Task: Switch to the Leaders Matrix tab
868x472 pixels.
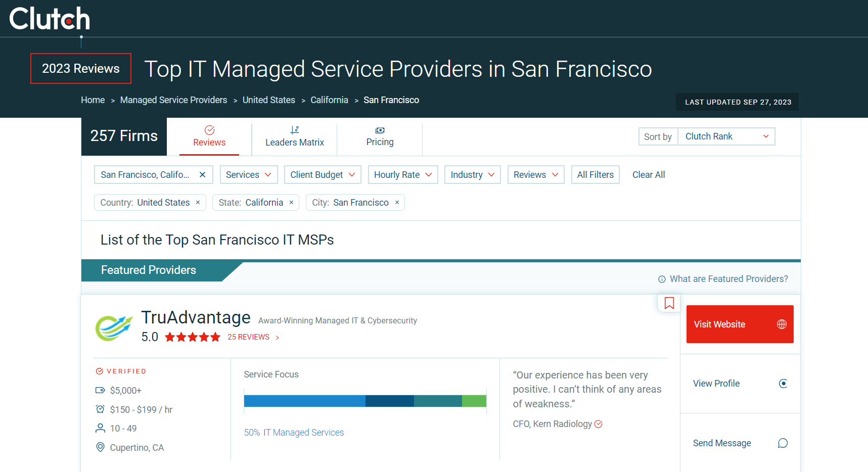Action: point(295,137)
